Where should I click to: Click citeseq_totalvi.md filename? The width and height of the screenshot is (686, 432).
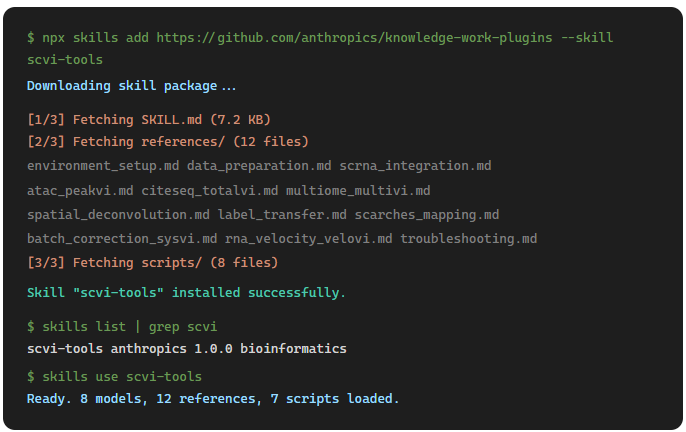click(x=210, y=190)
